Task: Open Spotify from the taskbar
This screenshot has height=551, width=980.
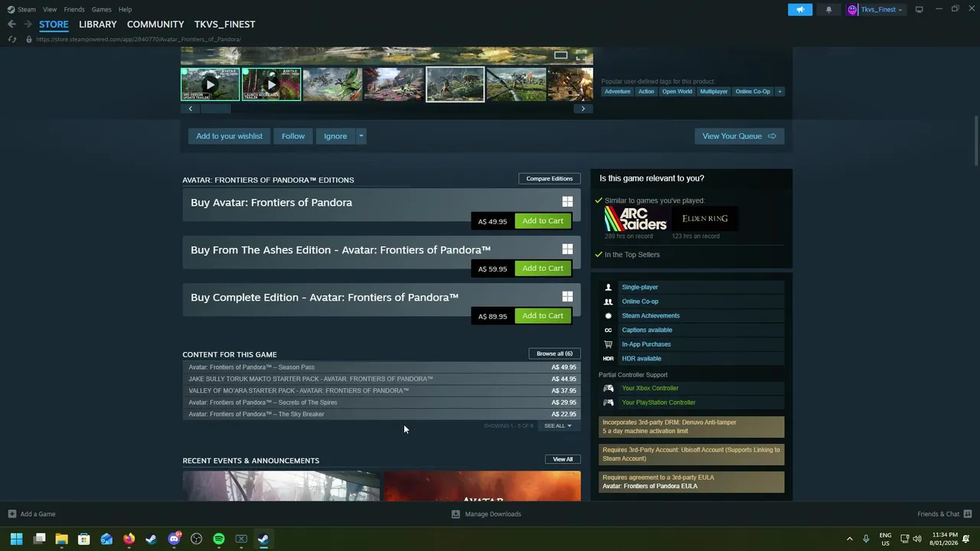Action: 219,539
